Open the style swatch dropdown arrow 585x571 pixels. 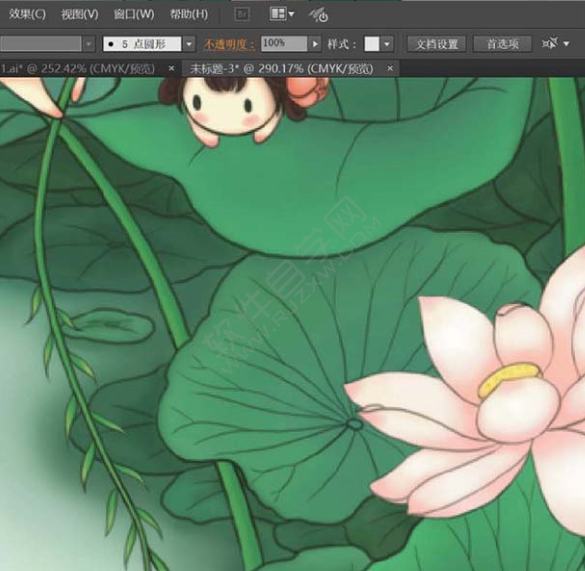[387, 44]
